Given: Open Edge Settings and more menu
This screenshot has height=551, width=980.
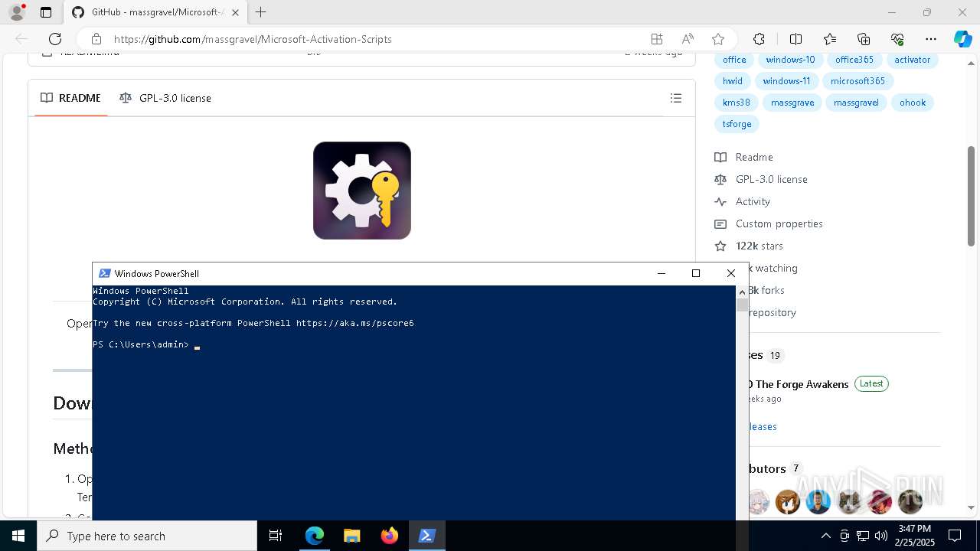Looking at the screenshot, I should point(931,39).
